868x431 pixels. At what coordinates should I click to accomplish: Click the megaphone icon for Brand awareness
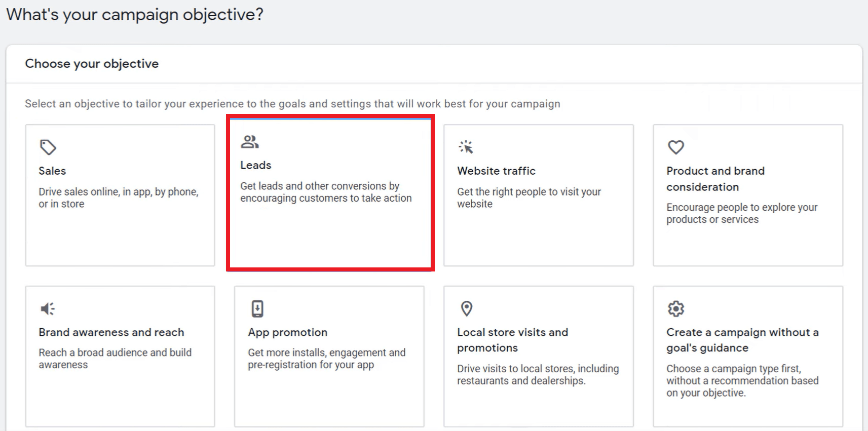click(x=48, y=308)
